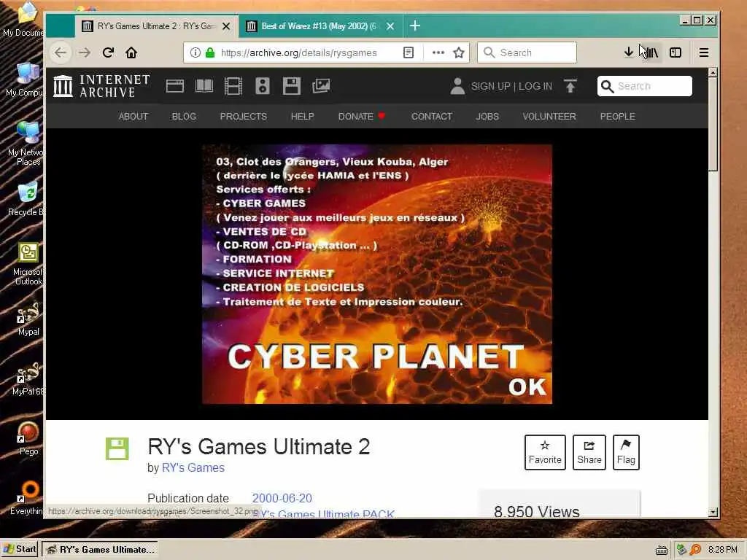Open the Archive software floppy icon

(292, 86)
